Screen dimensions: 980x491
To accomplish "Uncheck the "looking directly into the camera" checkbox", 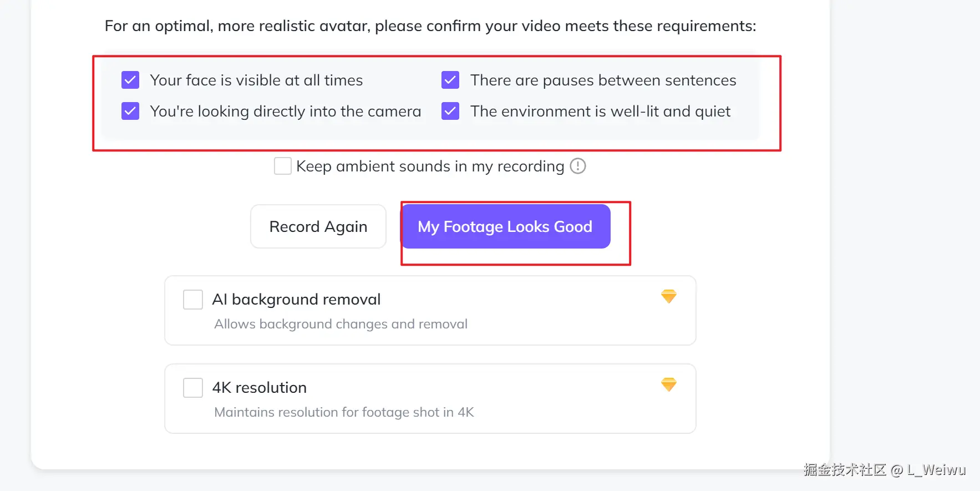I will [x=130, y=111].
